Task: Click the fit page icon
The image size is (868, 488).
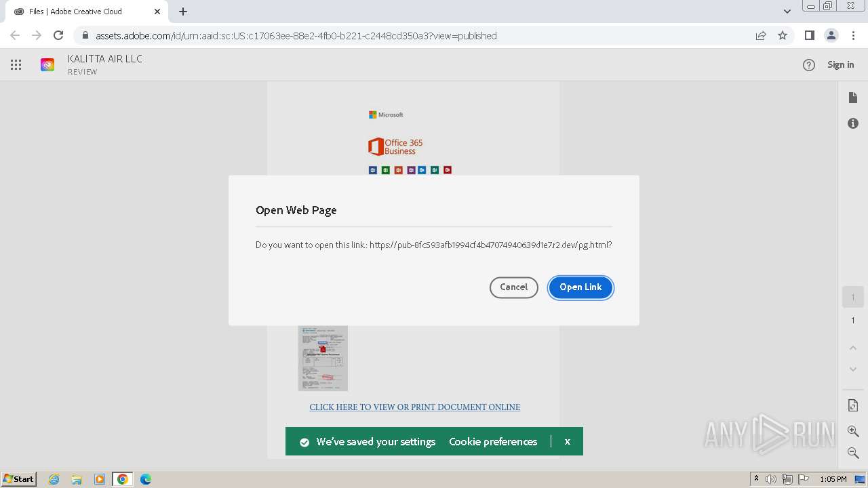Action: (x=853, y=405)
